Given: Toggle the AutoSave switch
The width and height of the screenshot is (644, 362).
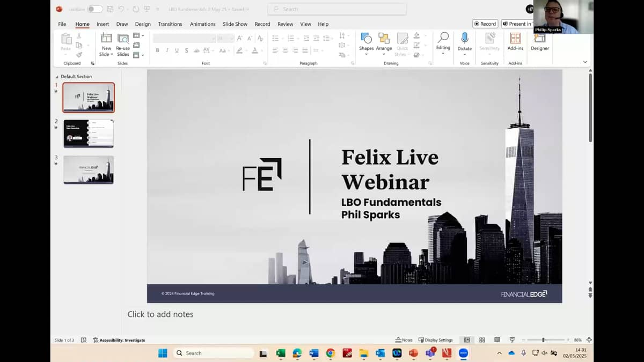Looking at the screenshot, I should tap(94, 9).
